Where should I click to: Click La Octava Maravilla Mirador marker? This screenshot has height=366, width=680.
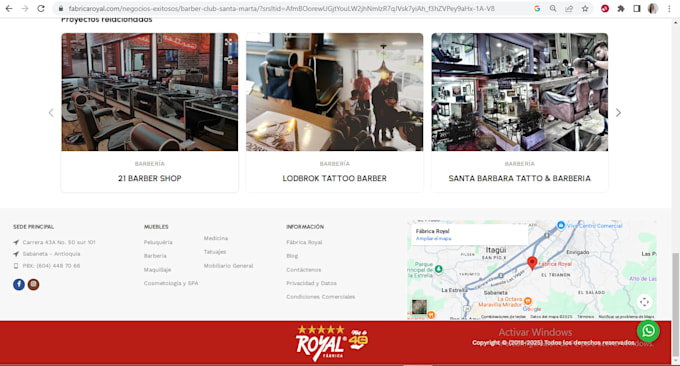(x=527, y=301)
